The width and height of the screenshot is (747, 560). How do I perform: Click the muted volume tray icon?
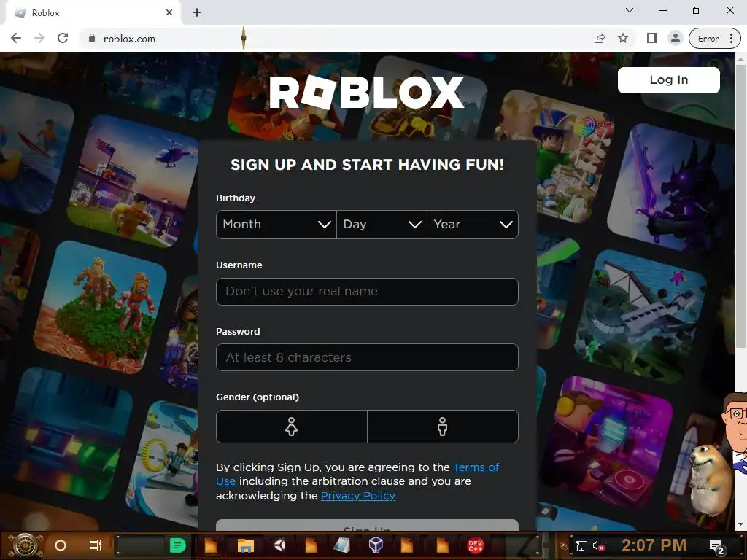coord(598,545)
